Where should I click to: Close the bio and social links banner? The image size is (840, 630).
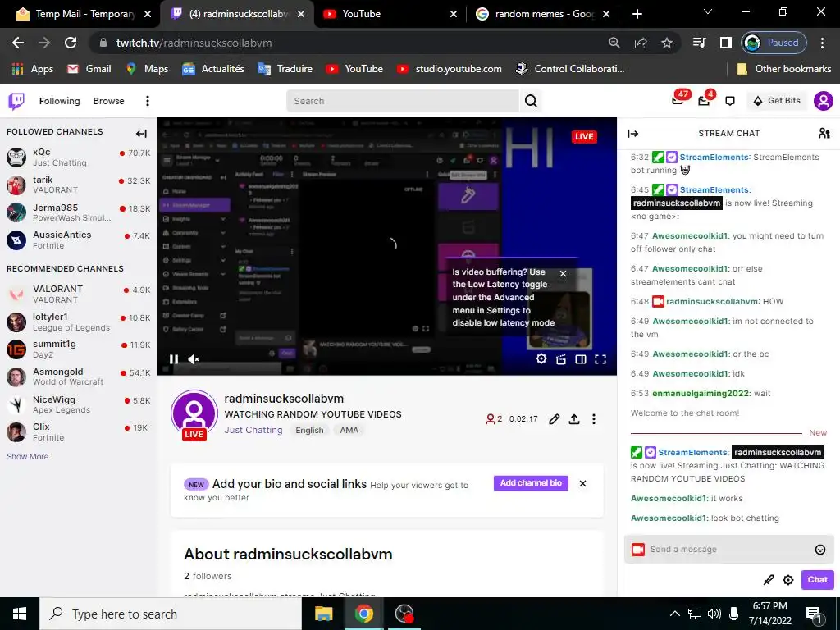click(x=582, y=483)
